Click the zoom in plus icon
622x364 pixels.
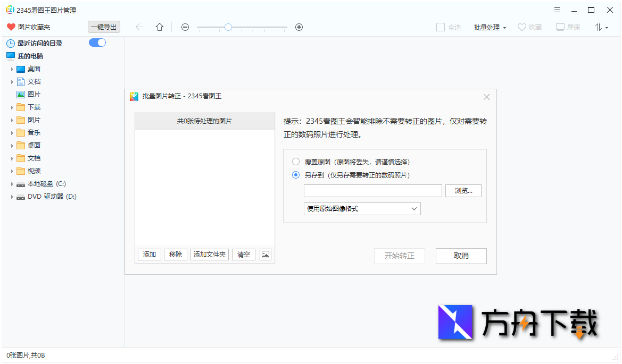tap(299, 27)
